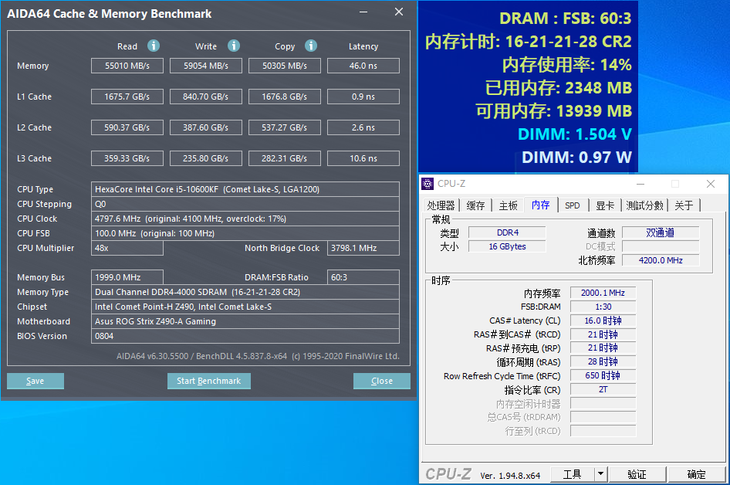Close the AIDA64 window via title bar X
730x485 pixels.
click(x=399, y=12)
